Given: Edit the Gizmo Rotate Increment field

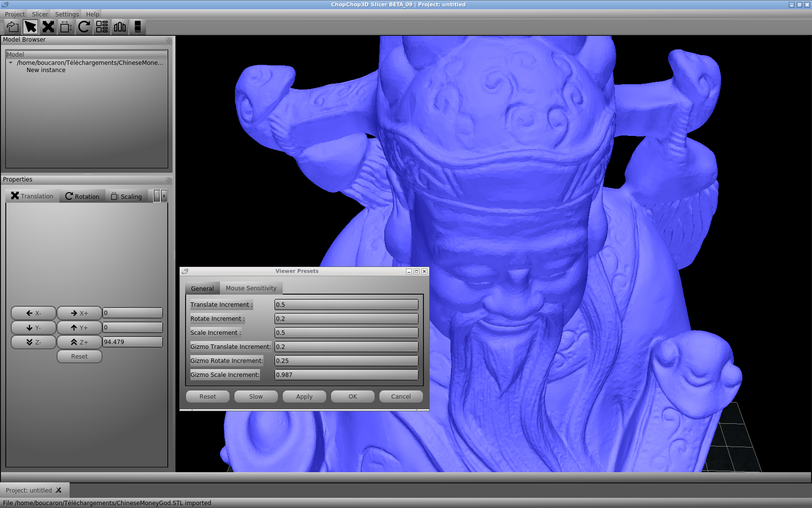Looking at the screenshot, I should 347,361.
